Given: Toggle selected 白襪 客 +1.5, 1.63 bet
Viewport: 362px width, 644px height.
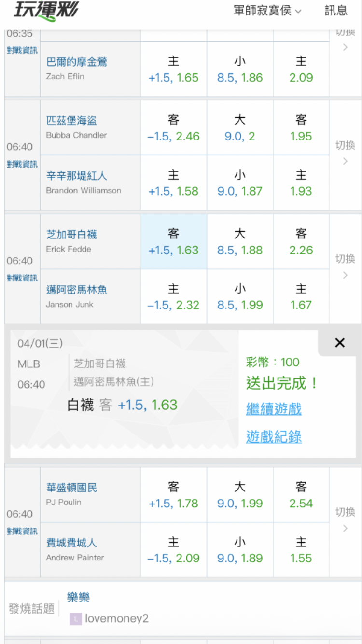Looking at the screenshot, I should point(174,242).
